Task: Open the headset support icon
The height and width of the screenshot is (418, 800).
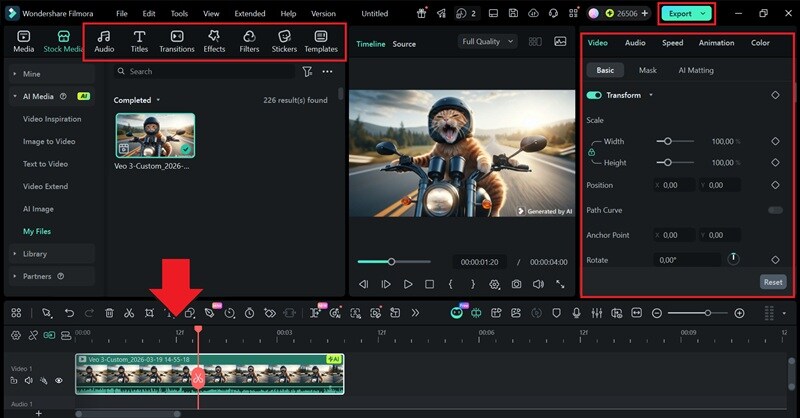Action: (x=553, y=14)
